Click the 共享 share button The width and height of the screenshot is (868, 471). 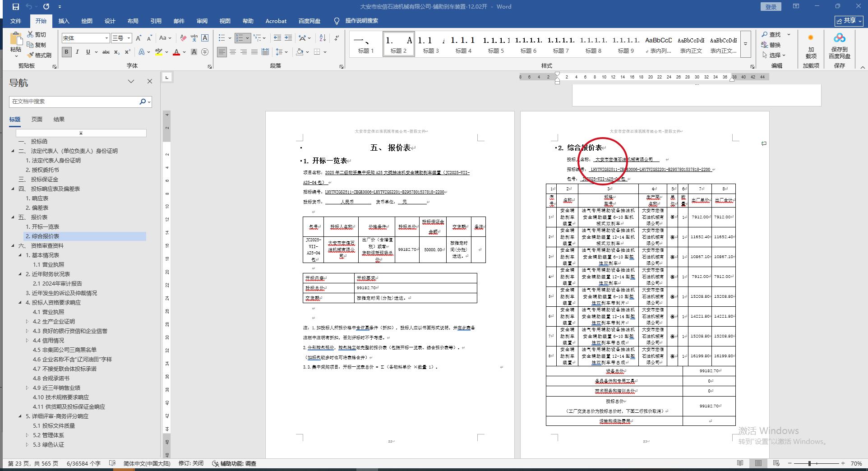click(x=849, y=21)
